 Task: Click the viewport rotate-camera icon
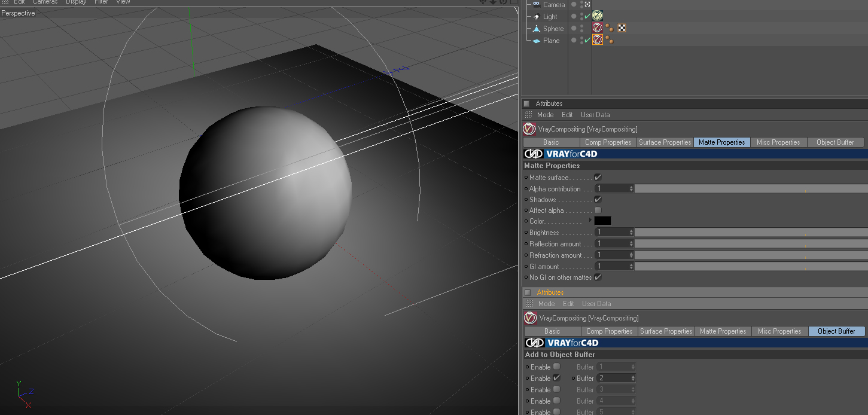503,2
